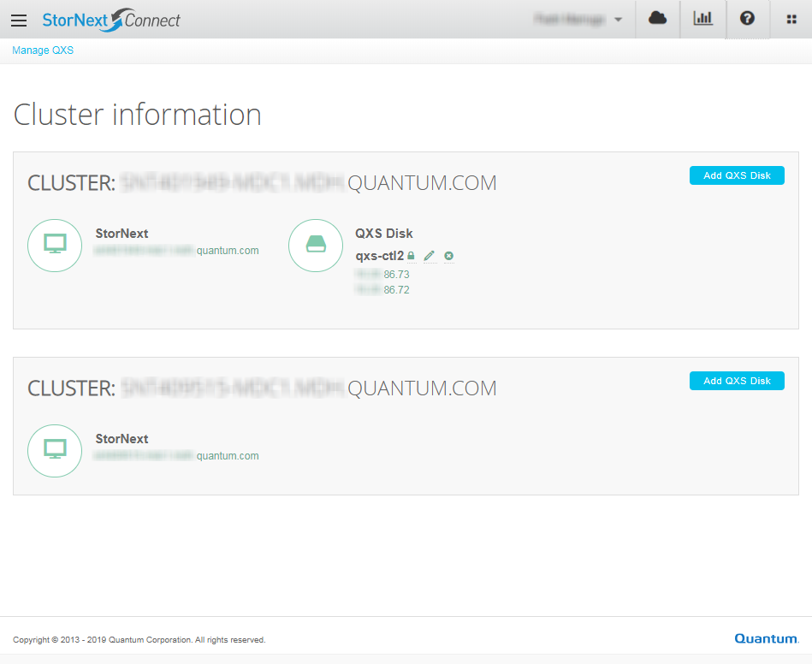Click the QXS Disk drive icon
This screenshot has height=664, width=812.
(316, 246)
